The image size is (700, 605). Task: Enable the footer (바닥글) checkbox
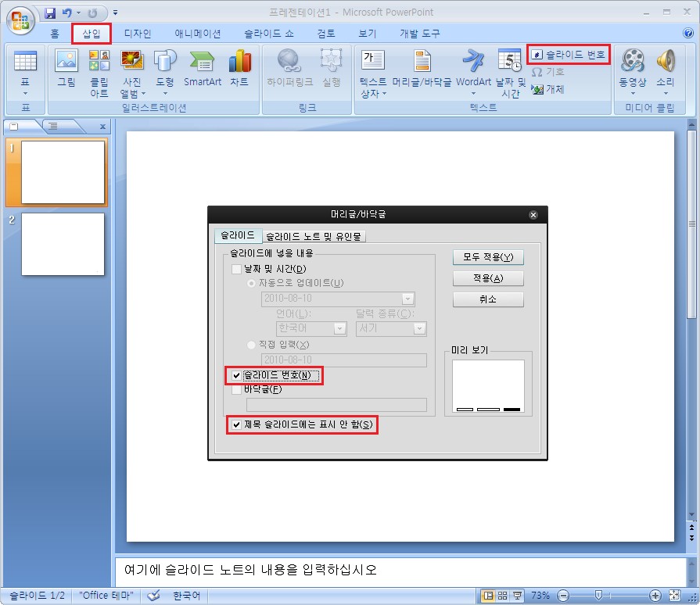(237, 389)
